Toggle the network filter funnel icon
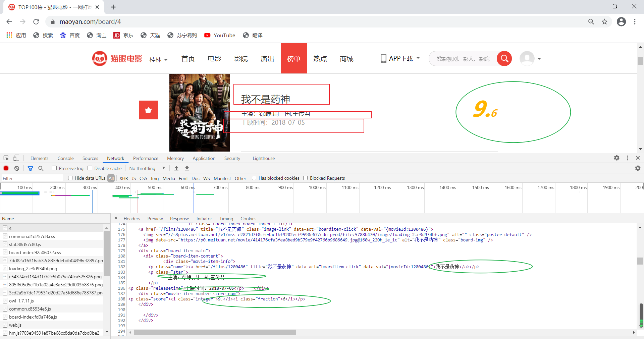 tap(31, 168)
